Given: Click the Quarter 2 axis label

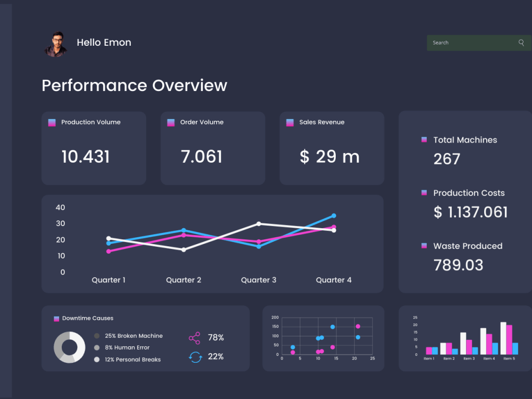Looking at the screenshot, I should pos(184,280).
